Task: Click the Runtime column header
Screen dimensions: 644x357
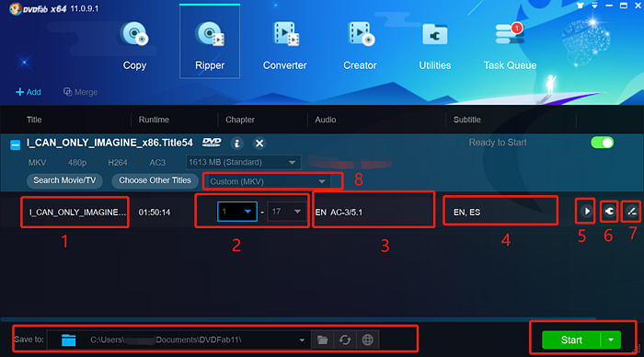Action: pyautogui.click(x=154, y=120)
